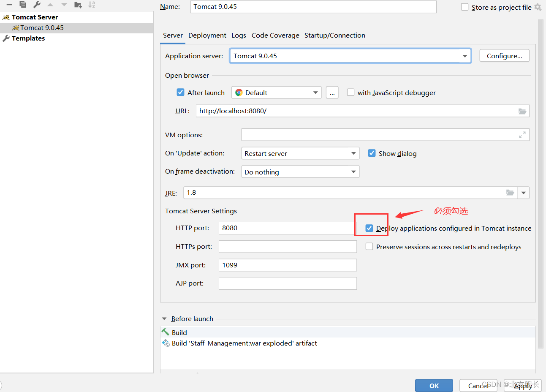Open the On 'Update' action dropdown
The height and width of the screenshot is (392, 546).
300,153
